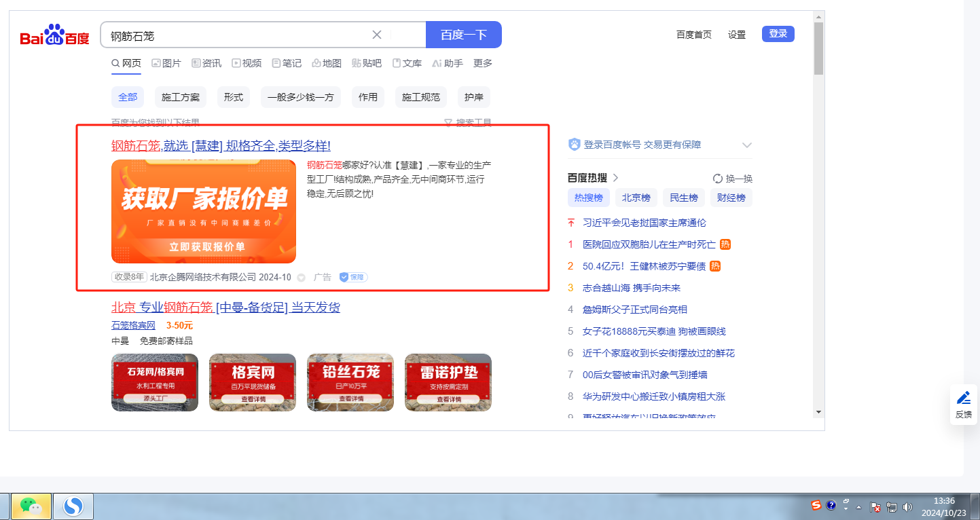Click the 反馈 feedback pencil button
980x520 pixels.
click(x=963, y=405)
